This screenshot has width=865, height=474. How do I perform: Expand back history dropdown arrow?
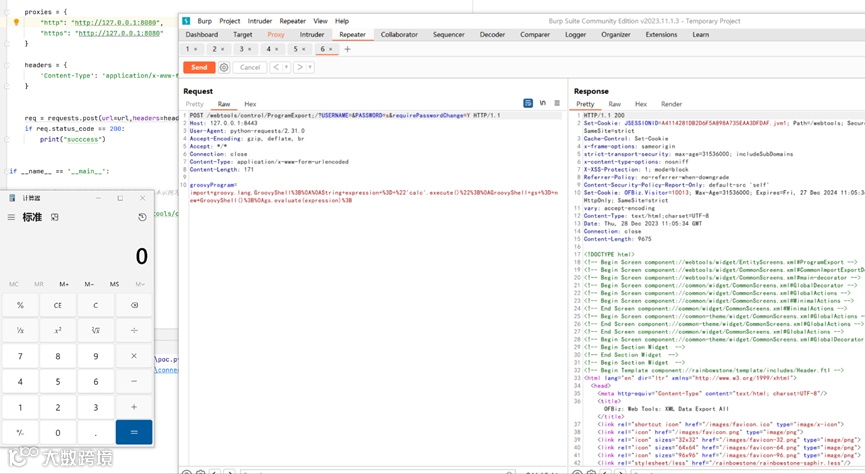pyautogui.click(x=286, y=67)
